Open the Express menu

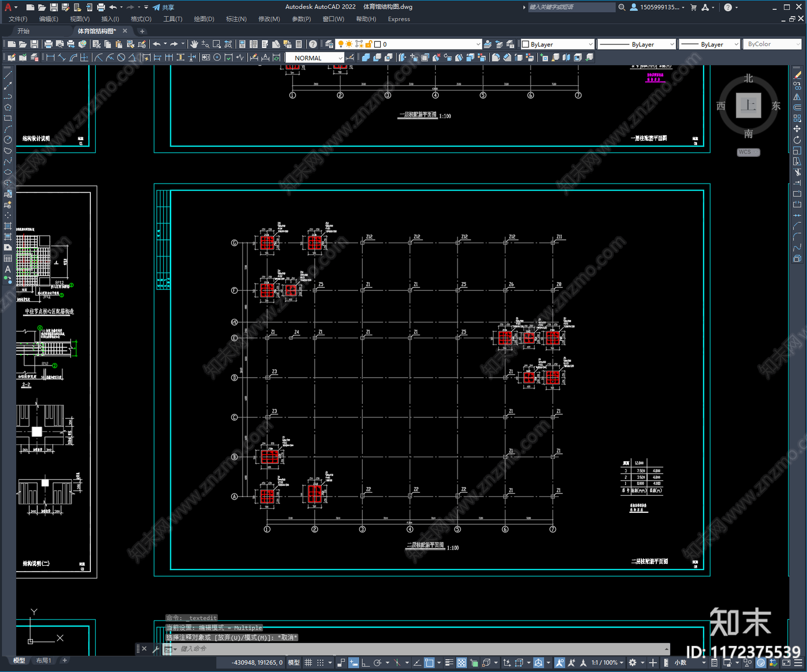click(399, 19)
